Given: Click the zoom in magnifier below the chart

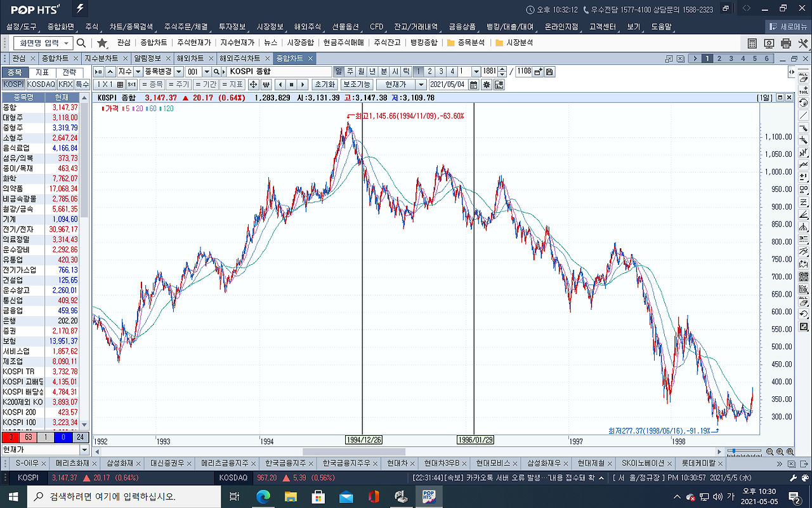Looking at the screenshot, I should (x=780, y=451).
